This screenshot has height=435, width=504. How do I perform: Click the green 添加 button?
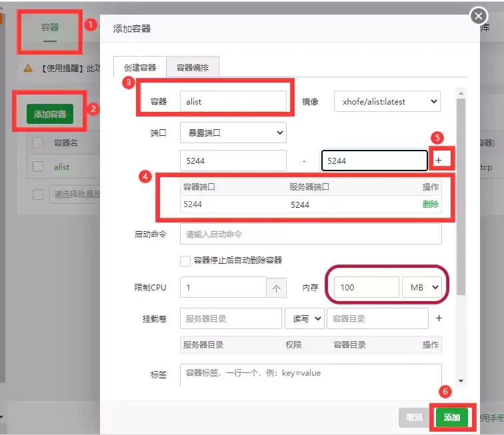coord(452,417)
